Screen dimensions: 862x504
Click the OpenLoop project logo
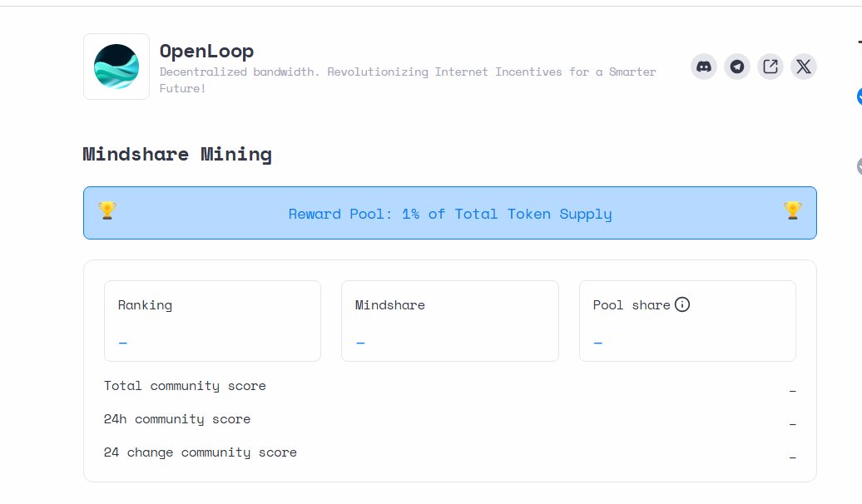pos(116,67)
